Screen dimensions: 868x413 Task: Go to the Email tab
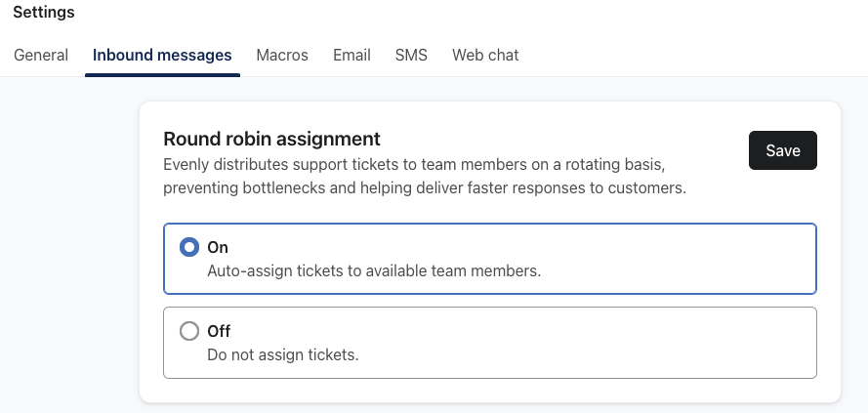click(x=351, y=55)
